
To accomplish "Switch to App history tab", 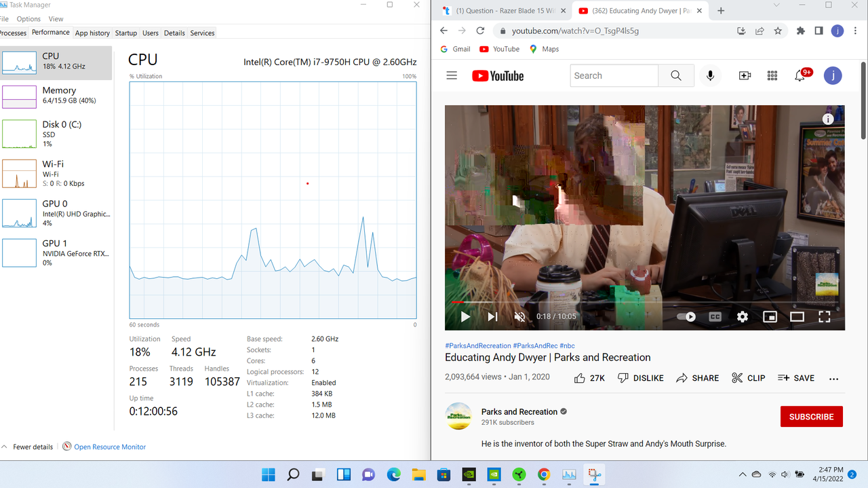I will point(92,33).
